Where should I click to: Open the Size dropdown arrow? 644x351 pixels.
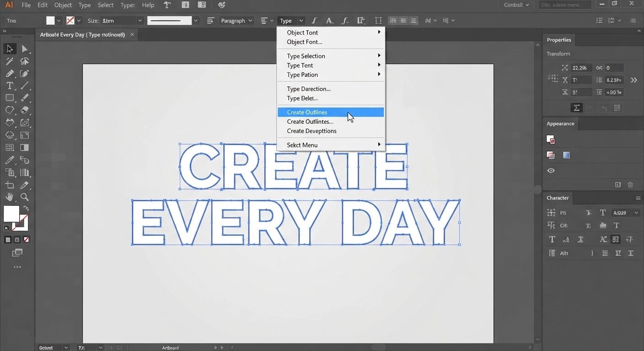pyautogui.click(x=140, y=21)
